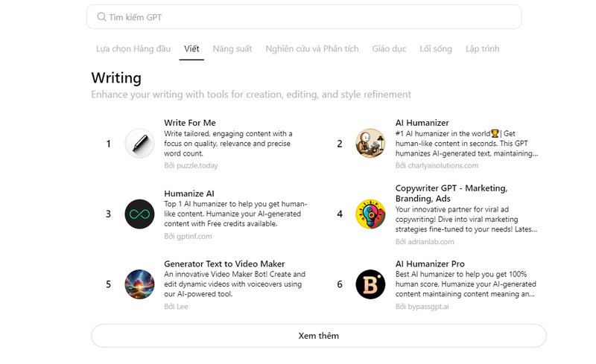
Task: Switch to the Lối sống tab
Action: (435, 49)
